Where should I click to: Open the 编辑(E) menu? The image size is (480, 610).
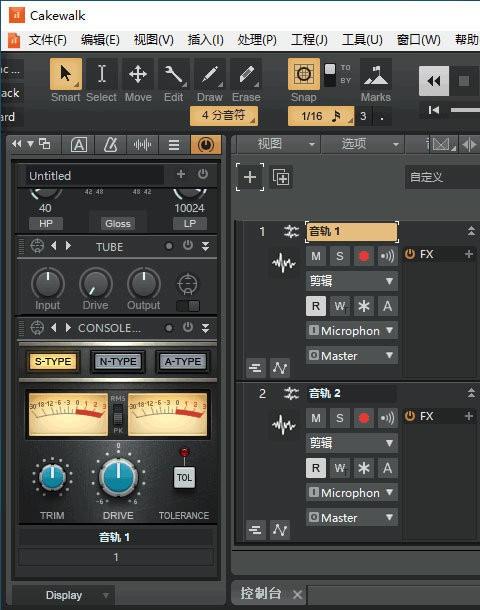(x=100, y=40)
